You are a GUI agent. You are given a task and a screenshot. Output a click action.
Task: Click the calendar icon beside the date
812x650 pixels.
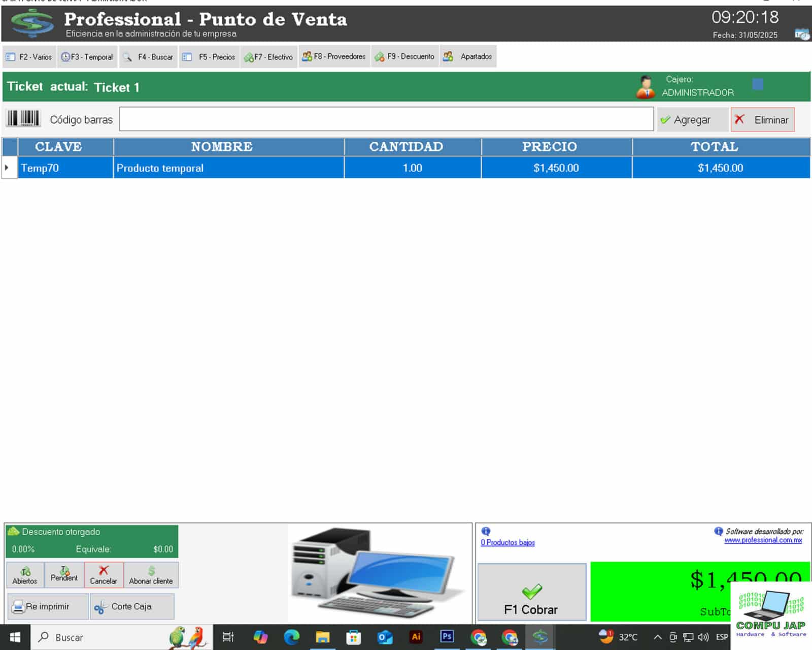pos(802,35)
